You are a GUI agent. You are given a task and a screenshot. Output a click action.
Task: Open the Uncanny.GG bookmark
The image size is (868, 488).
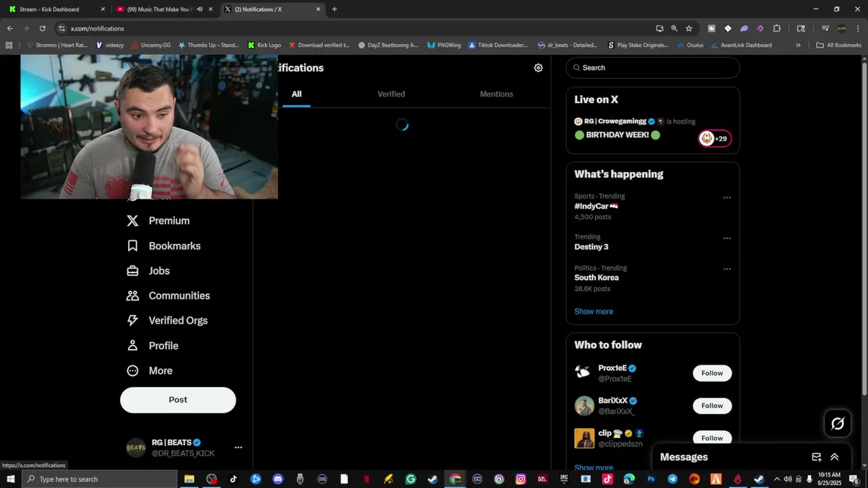coord(151,45)
